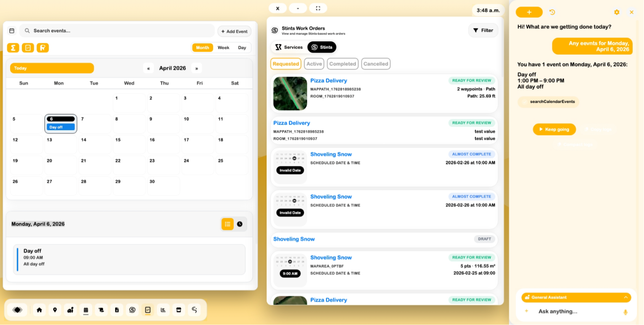This screenshot has height=325, width=644.
Task: Click the bar chart icon in dock
Action: point(163,310)
